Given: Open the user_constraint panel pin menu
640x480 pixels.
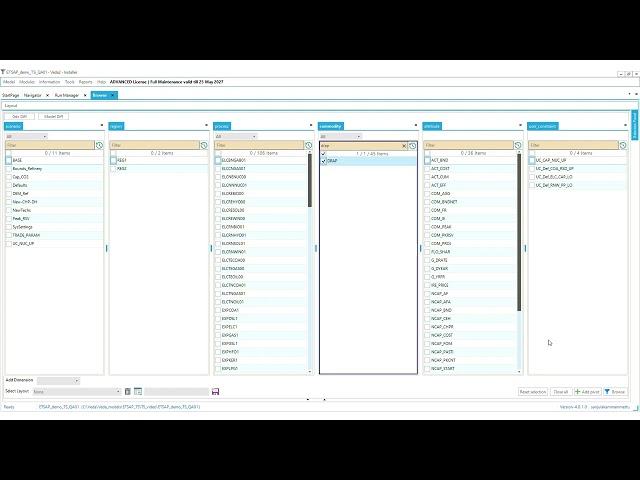Looking at the screenshot, I should click(x=625, y=125).
